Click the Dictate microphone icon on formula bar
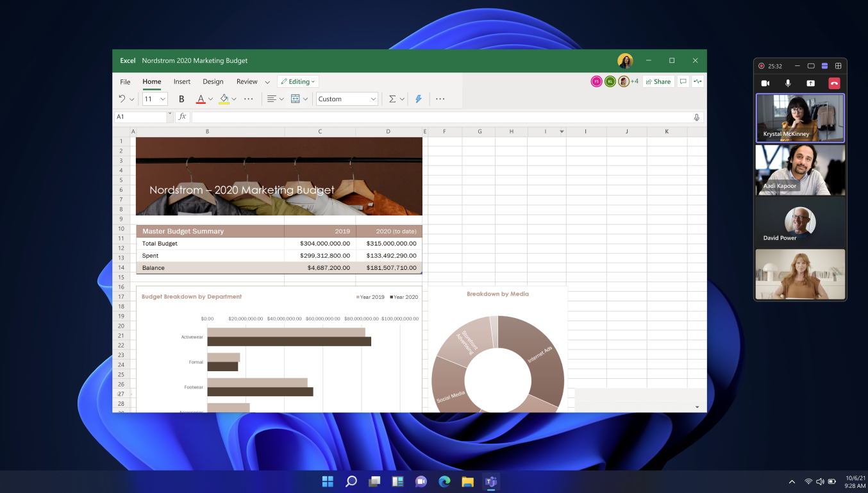Viewport: 868px width, 493px height. tap(696, 117)
